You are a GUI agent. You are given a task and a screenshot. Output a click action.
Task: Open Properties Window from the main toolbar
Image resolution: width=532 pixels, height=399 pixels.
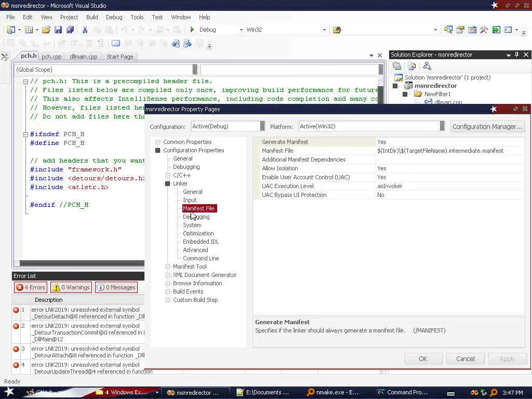460,30
